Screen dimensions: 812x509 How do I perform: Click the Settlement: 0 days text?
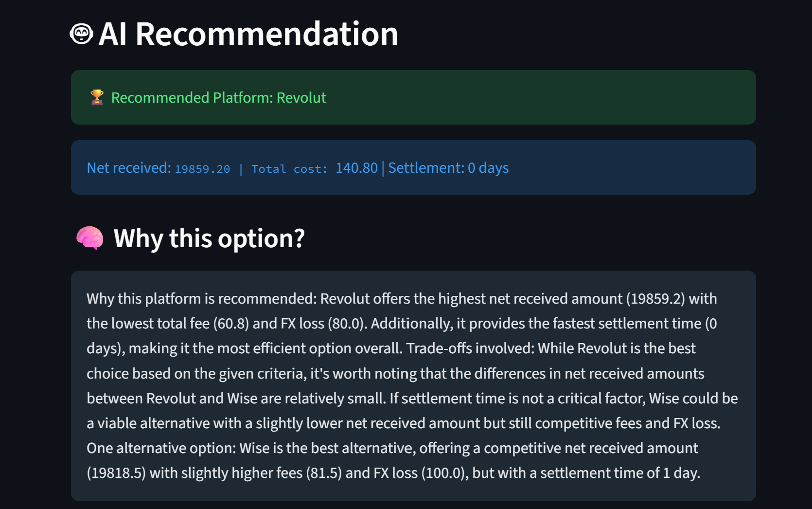[448, 168]
